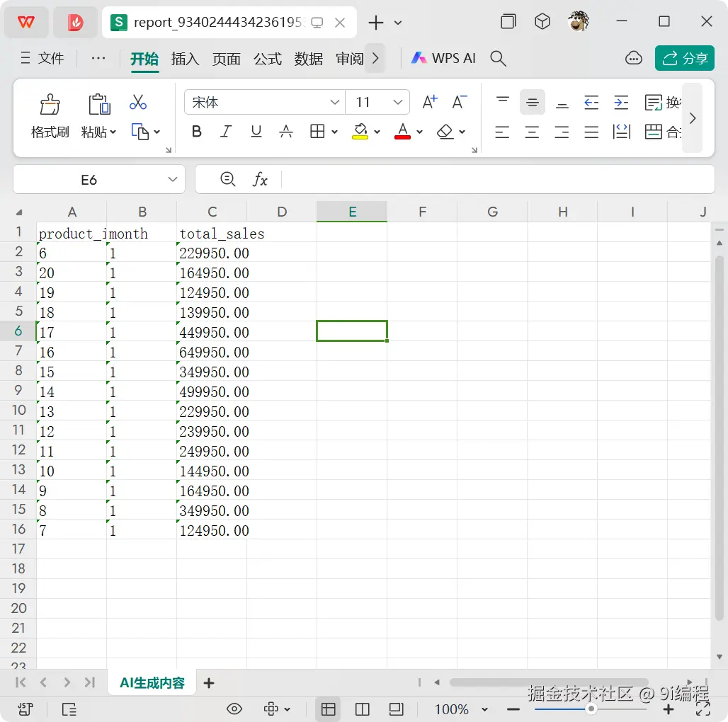Expand more ribbon tools with the right arrow

[693, 118]
